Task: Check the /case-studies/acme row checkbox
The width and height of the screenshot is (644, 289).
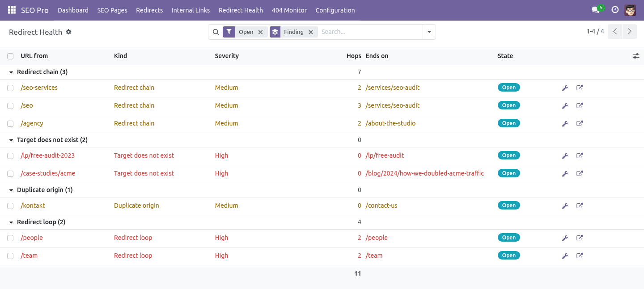Action: (10, 174)
